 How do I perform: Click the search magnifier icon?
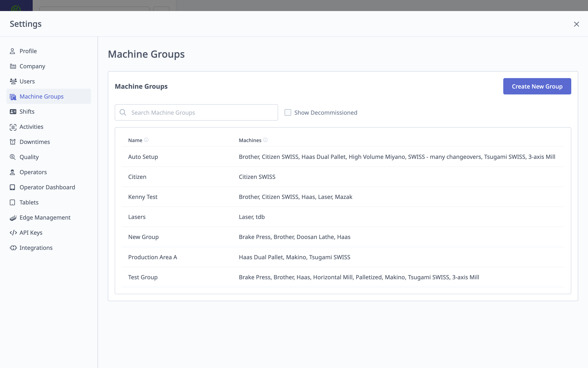123,112
